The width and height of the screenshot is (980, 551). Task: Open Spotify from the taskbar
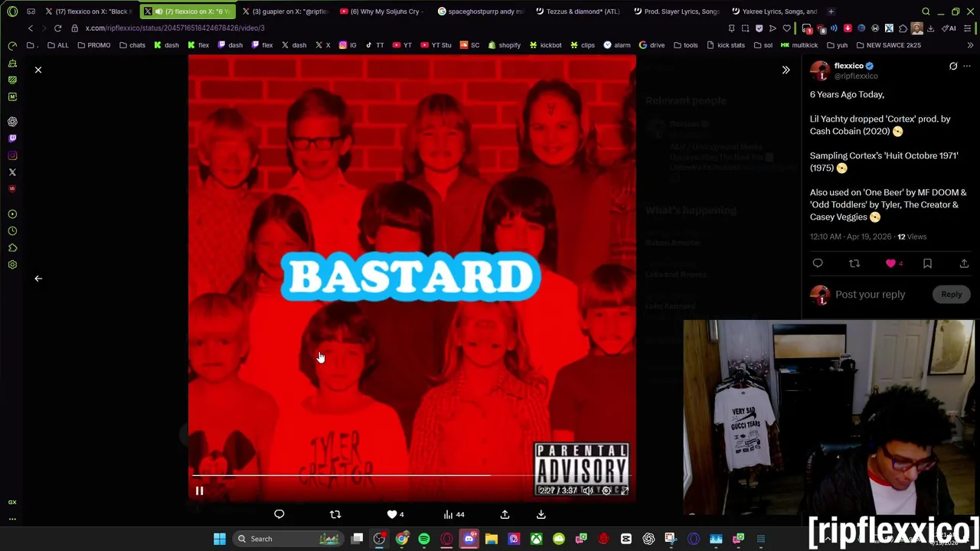tap(424, 539)
